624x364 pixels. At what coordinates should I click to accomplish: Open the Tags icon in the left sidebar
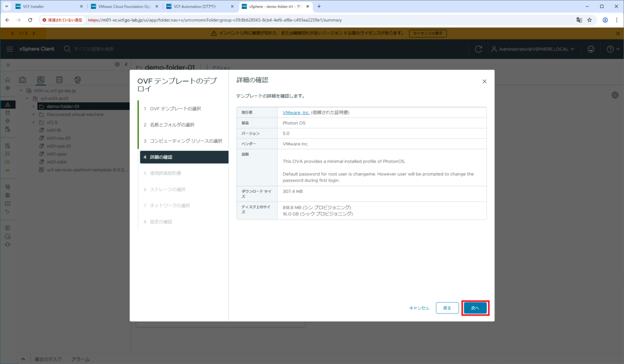(7, 212)
